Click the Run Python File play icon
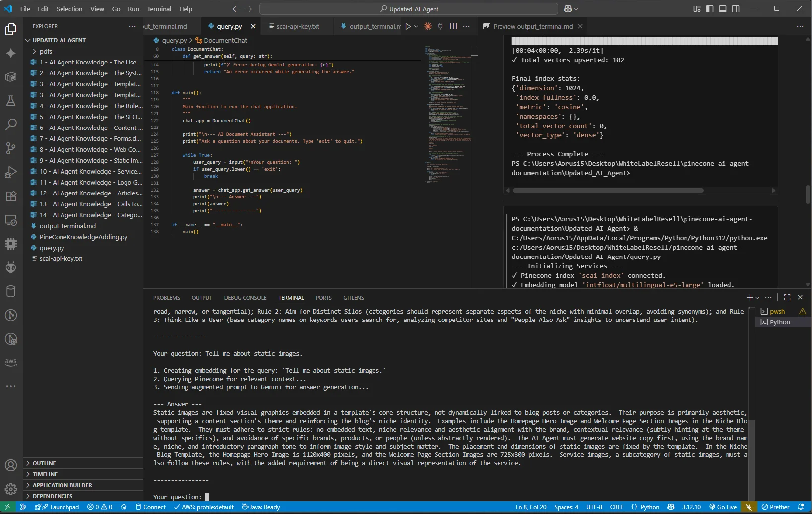The image size is (812, 514). click(x=408, y=26)
